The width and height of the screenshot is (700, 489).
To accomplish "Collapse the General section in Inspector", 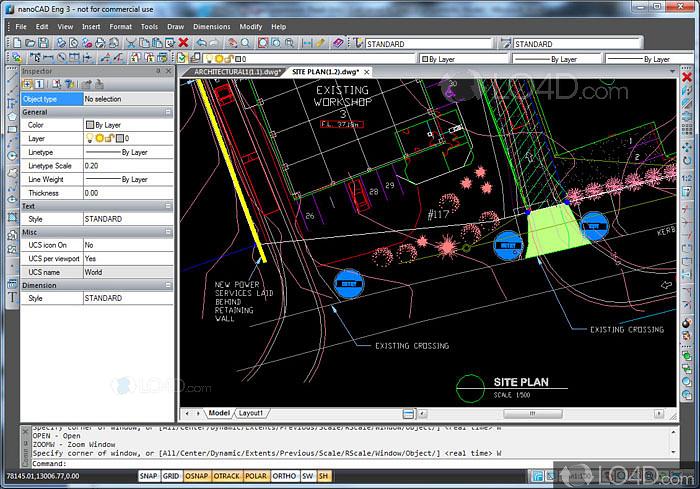I will 168,113.
